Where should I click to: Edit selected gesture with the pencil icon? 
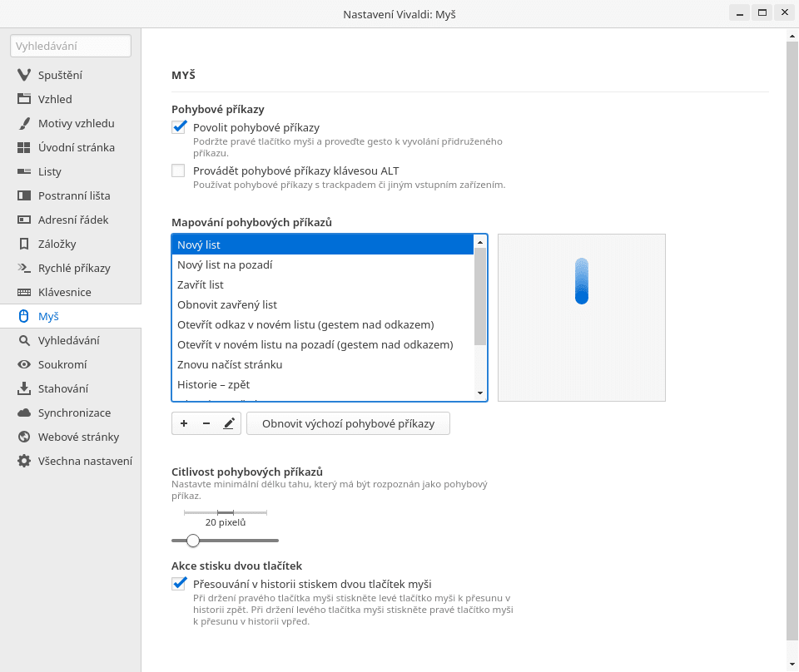coord(229,423)
